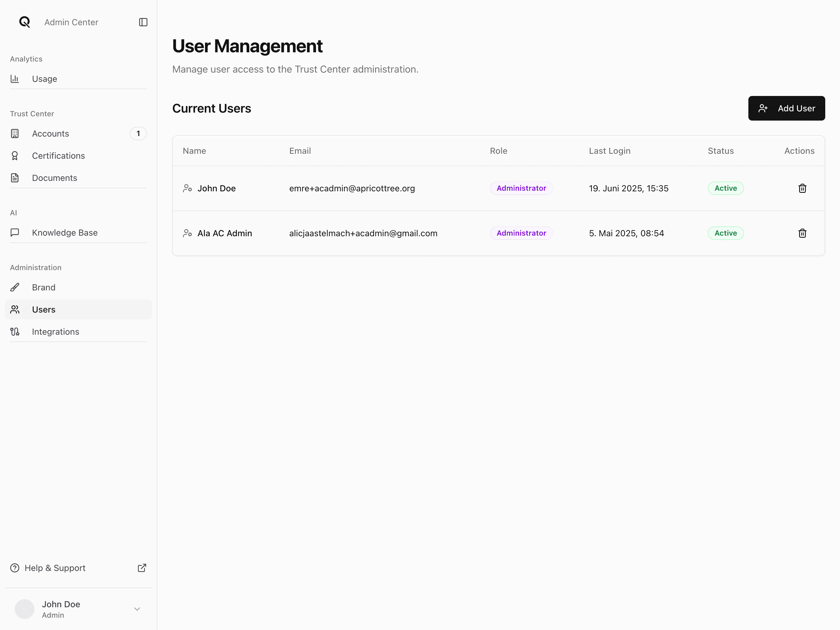Open Knowledge Base via the chat bubble icon
Image resolution: width=840 pixels, height=630 pixels.
point(14,233)
